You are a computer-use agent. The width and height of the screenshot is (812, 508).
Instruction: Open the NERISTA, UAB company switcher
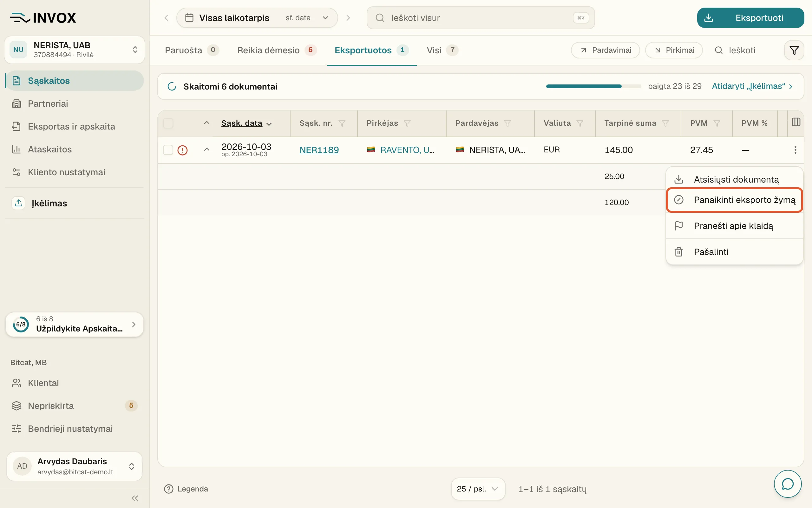[75, 50]
